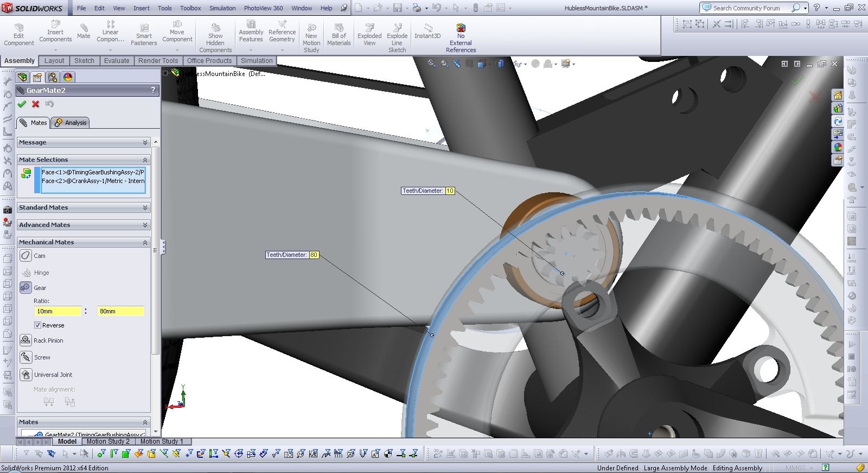
Task: Click Show Hidden Components
Action: pos(215,38)
